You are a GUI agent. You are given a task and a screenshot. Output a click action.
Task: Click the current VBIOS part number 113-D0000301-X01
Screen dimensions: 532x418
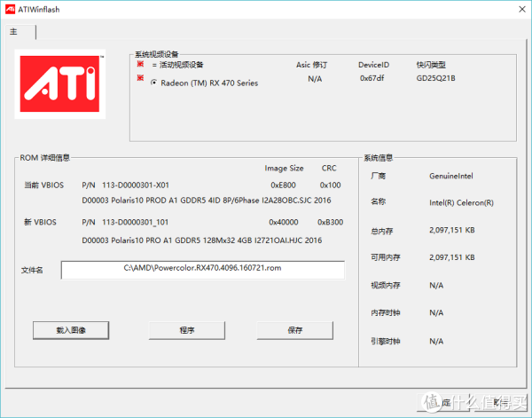click(x=136, y=185)
